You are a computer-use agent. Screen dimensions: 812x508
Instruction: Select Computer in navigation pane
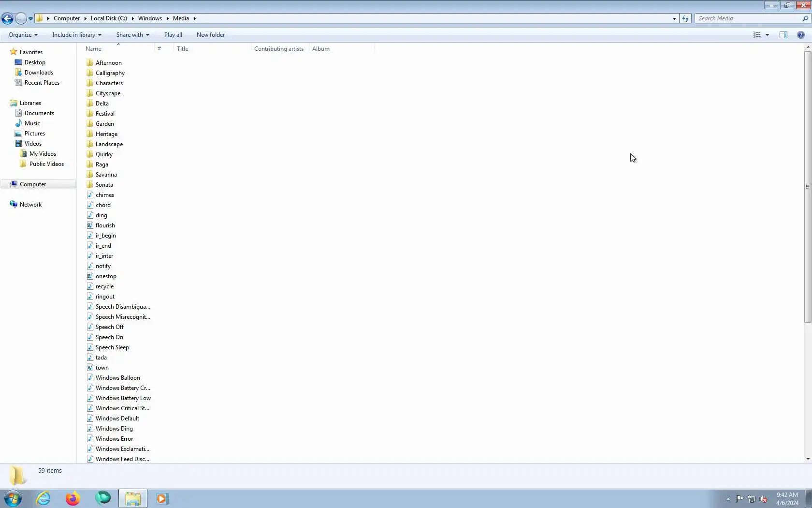33,184
